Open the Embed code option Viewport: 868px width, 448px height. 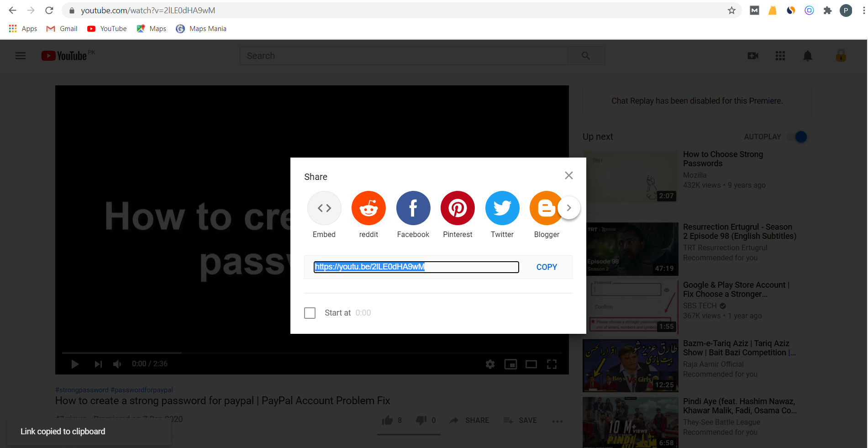coord(324,208)
